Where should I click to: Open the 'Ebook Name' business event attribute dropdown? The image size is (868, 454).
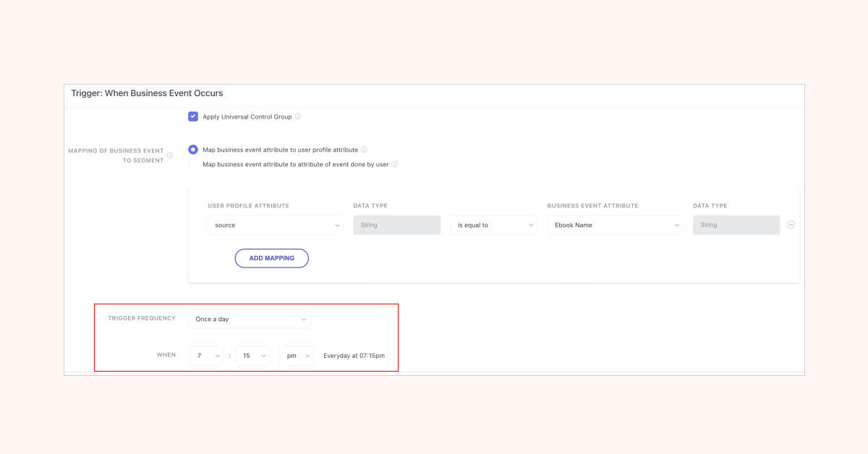pyautogui.click(x=615, y=226)
